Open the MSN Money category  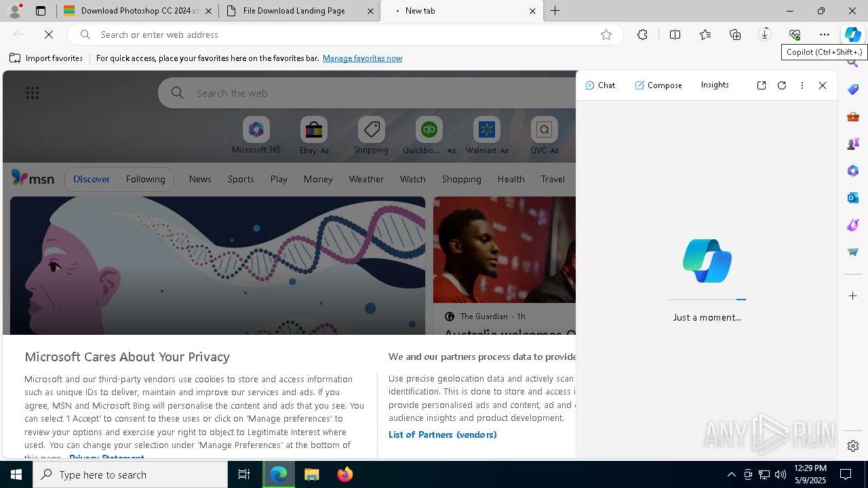coord(318,179)
